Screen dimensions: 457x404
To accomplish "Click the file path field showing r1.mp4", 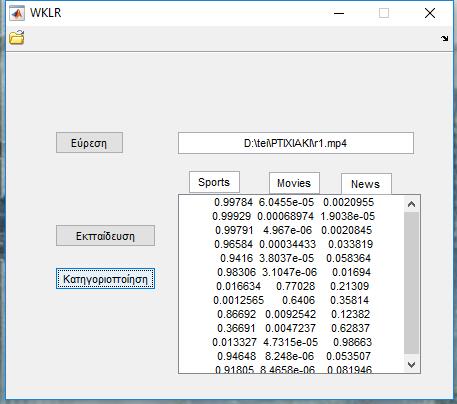I will point(296,143).
